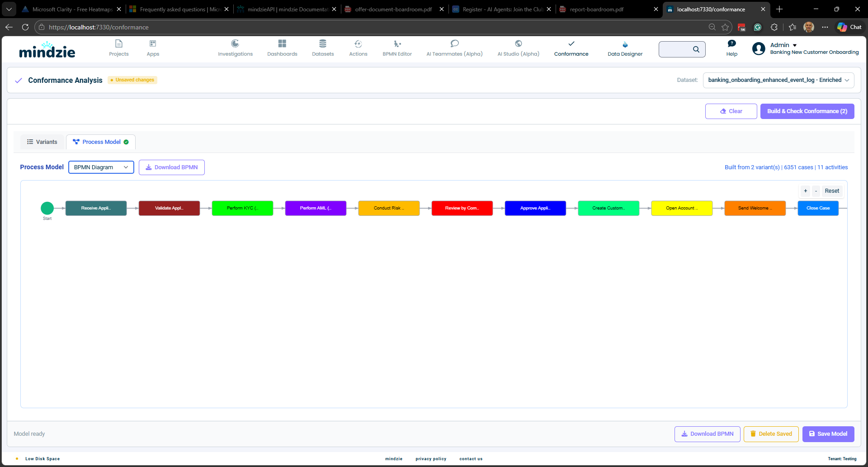Screen dimensions: 868x467
Task: Click Build & Check Conformance (2)
Action: (x=807, y=111)
